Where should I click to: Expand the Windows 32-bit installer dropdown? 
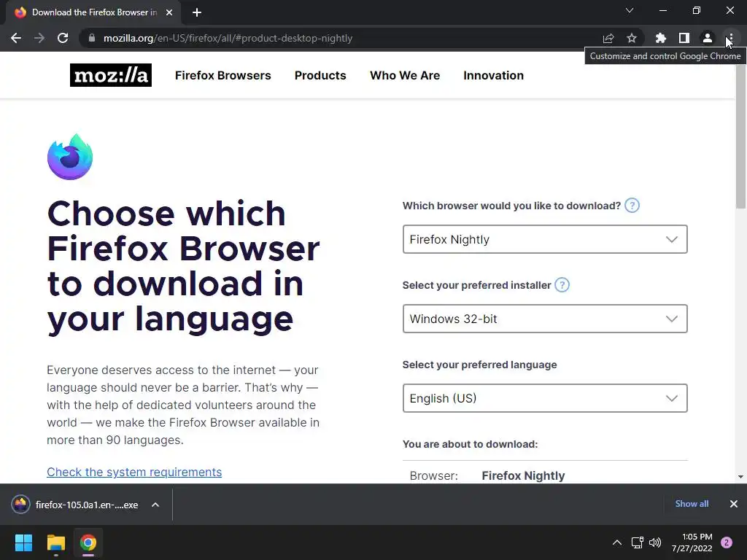pyautogui.click(x=545, y=319)
